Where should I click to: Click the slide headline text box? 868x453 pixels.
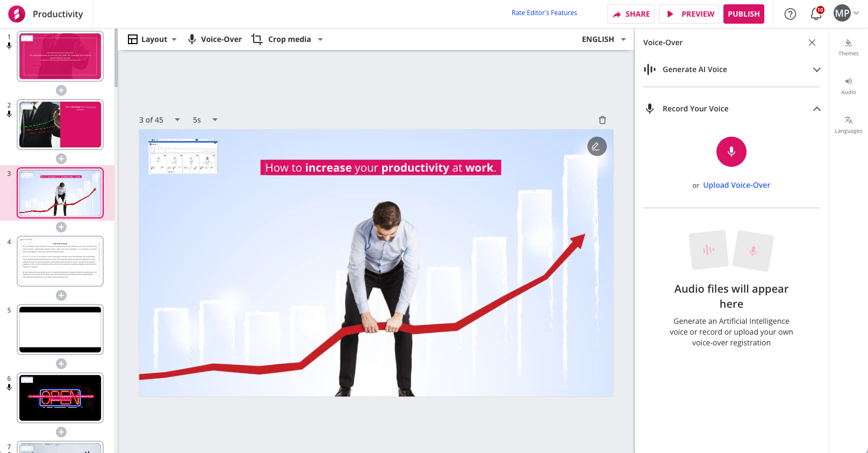click(x=381, y=167)
